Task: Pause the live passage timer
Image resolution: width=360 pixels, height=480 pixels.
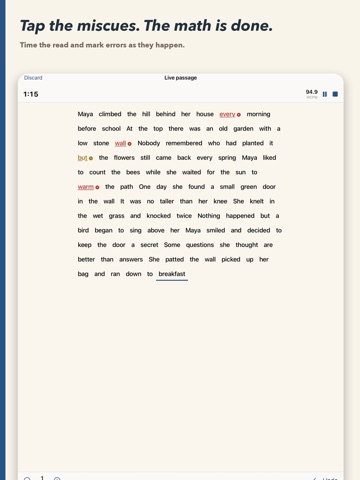Action: coord(325,94)
